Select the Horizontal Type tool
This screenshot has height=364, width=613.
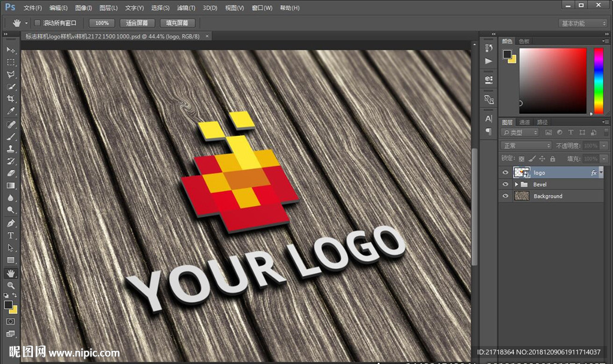tap(11, 235)
